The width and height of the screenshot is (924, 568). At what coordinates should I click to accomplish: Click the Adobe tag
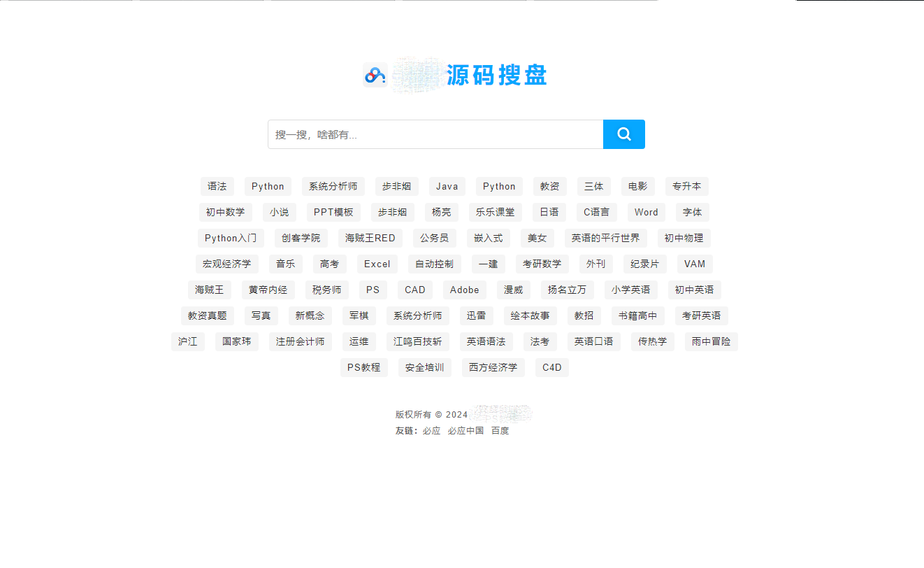(465, 290)
